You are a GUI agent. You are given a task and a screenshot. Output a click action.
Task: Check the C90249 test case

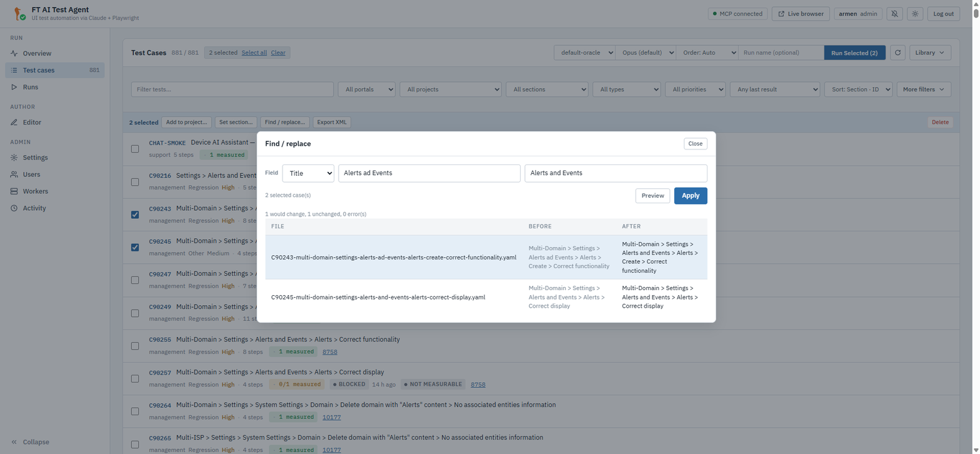click(135, 313)
